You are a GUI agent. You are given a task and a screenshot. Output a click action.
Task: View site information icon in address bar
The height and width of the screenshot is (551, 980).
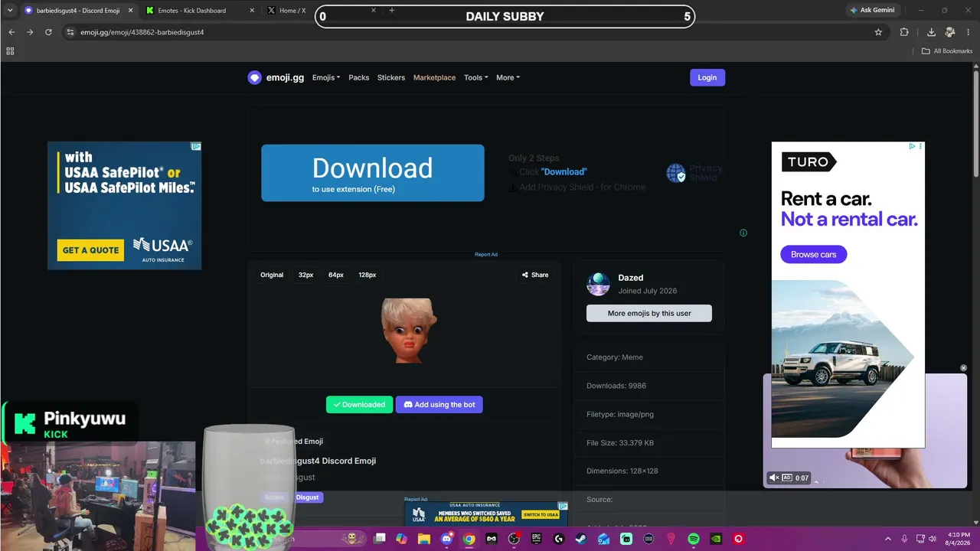point(70,32)
